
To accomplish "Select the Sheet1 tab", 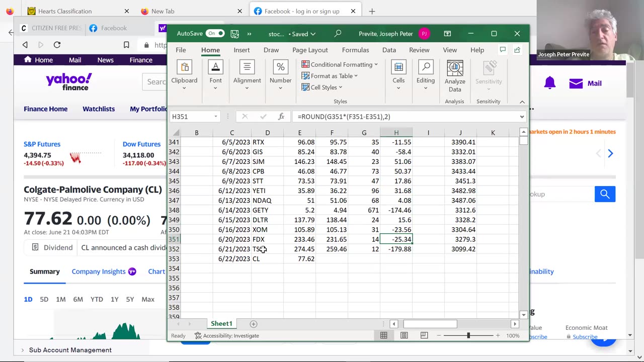I will 221,324.
